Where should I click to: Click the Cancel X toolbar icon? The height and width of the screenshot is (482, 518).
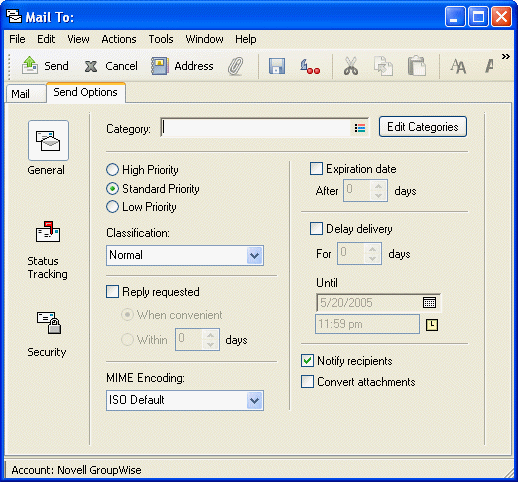90,66
